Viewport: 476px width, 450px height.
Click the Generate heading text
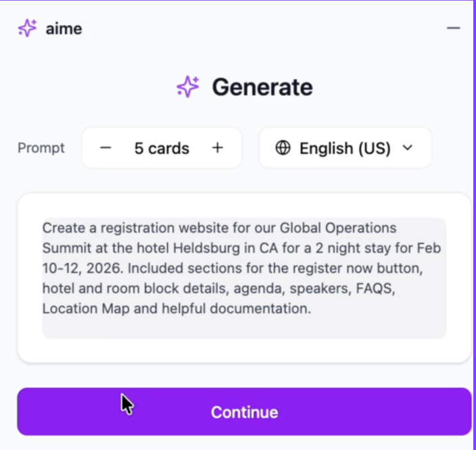[x=262, y=87]
